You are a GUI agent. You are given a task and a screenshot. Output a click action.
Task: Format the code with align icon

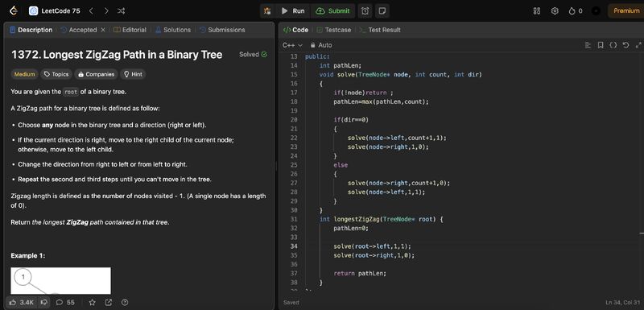click(588, 45)
